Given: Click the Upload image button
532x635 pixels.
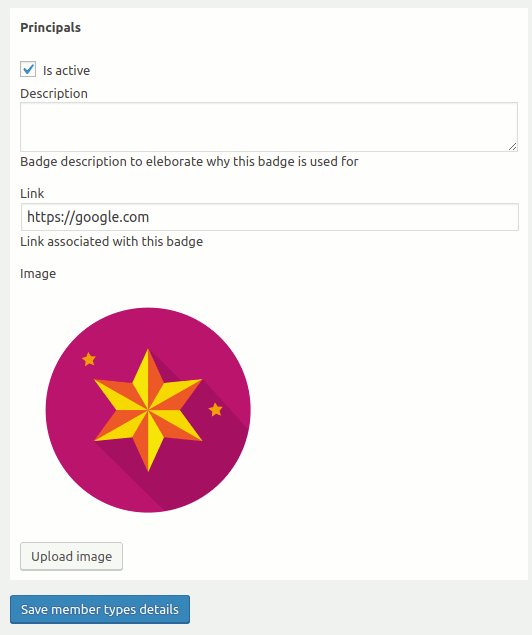Looking at the screenshot, I should pos(72,556).
